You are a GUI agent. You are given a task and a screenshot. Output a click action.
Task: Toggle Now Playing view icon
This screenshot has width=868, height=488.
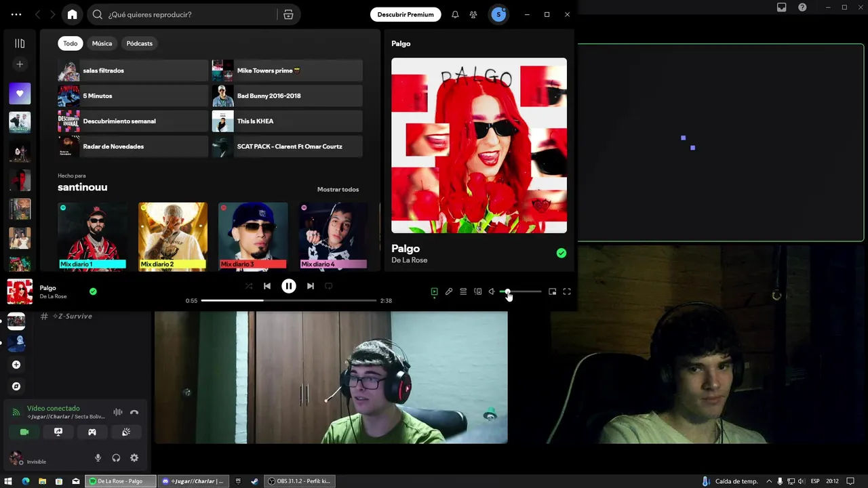[435, 291]
